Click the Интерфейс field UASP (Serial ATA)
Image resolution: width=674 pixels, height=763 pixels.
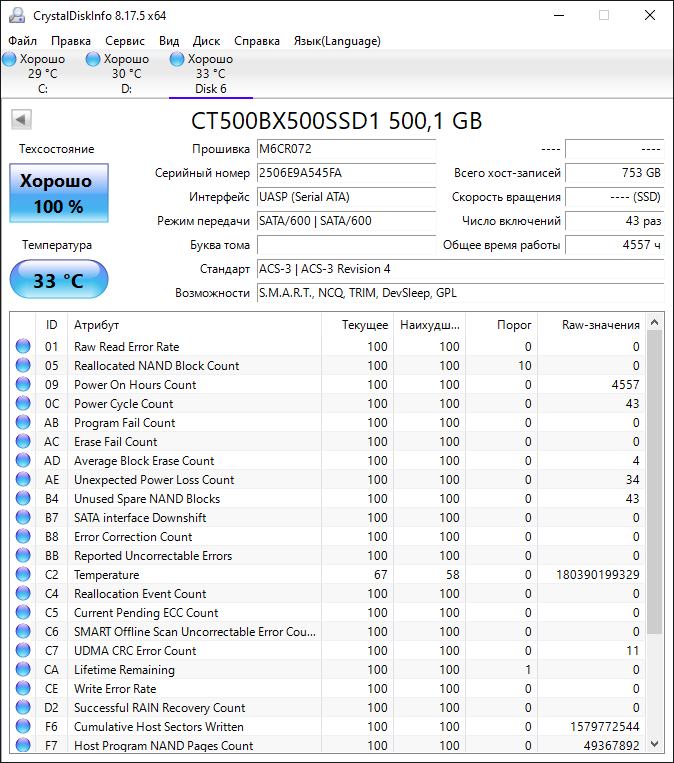(346, 197)
